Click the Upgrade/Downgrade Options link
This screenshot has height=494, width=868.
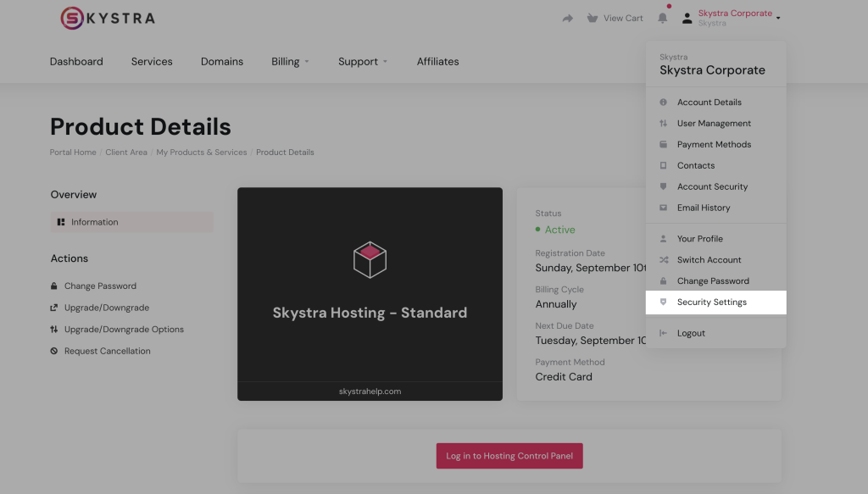click(124, 330)
